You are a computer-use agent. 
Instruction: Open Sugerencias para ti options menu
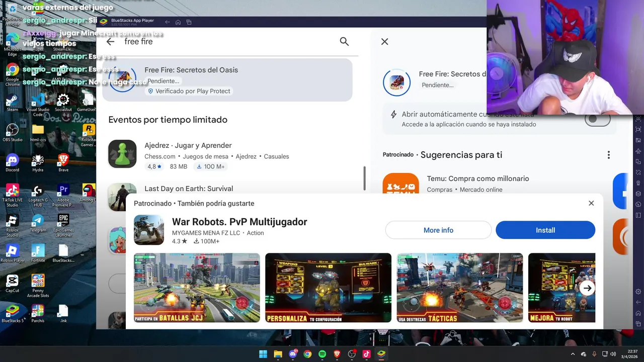pos(608,155)
